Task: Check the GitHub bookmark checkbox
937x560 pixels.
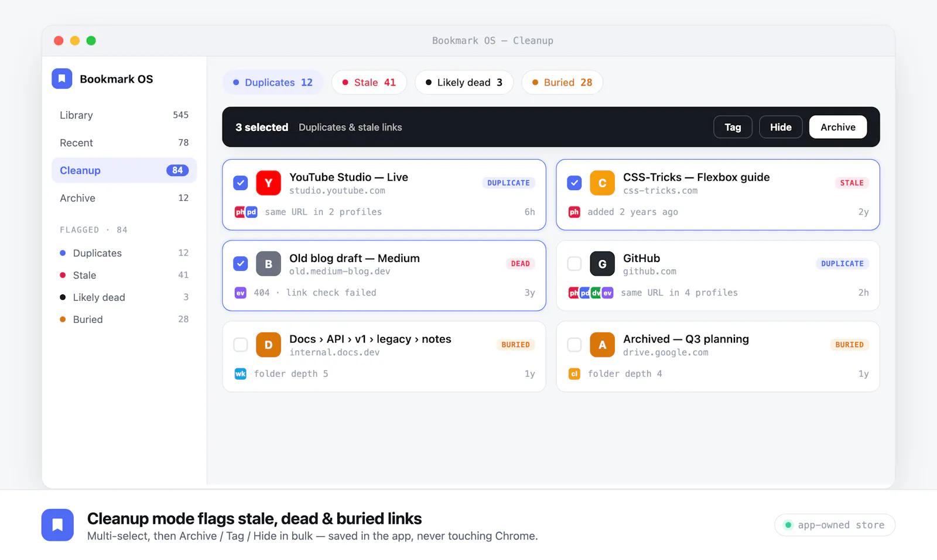Action: [x=574, y=264]
